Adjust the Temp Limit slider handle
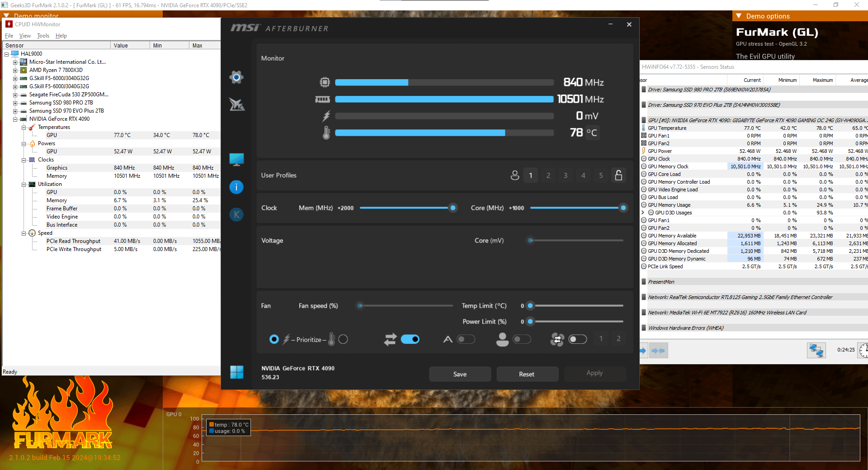The height and width of the screenshot is (470, 868). point(530,306)
